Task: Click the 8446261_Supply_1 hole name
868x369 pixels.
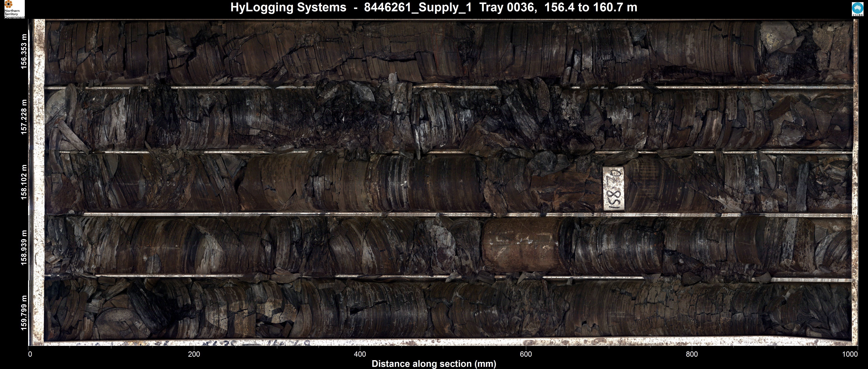Action: tap(418, 7)
